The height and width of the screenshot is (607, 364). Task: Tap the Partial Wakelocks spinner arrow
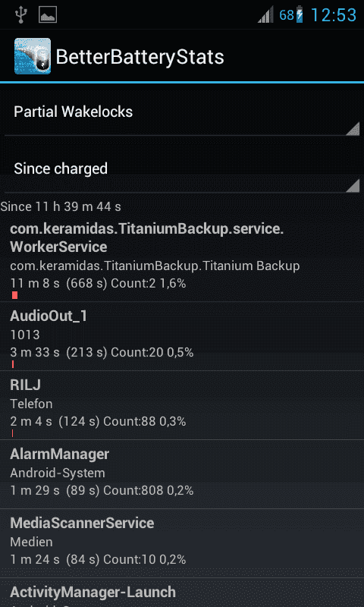pos(353,128)
